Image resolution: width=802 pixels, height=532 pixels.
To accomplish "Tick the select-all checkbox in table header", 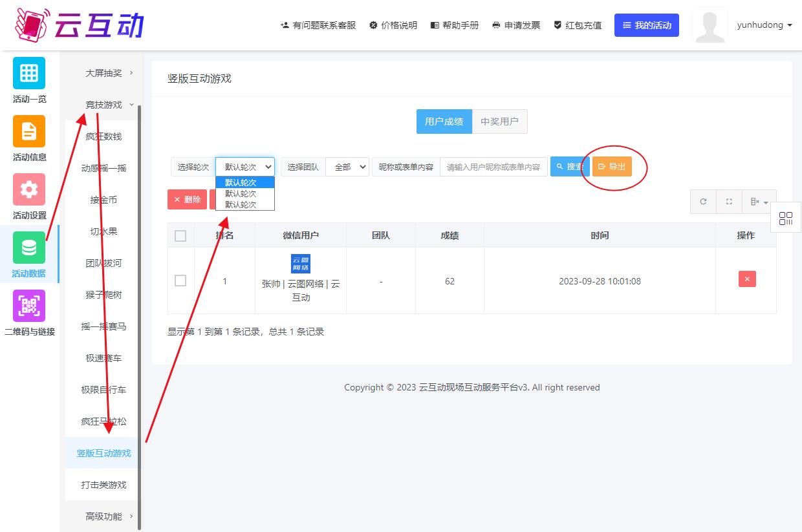I will (180, 236).
